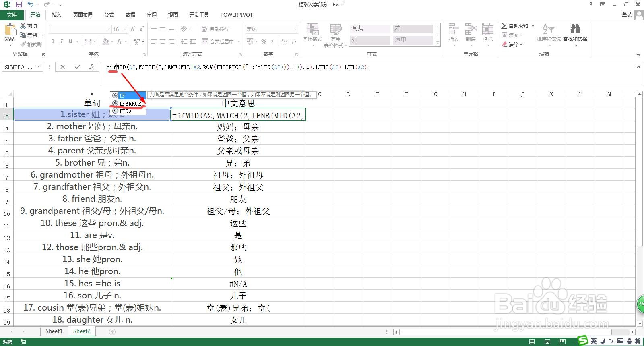Viewport: 644px width, 346px height.
Task: Switch to the 数据 Data tab
Action: coord(130,15)
